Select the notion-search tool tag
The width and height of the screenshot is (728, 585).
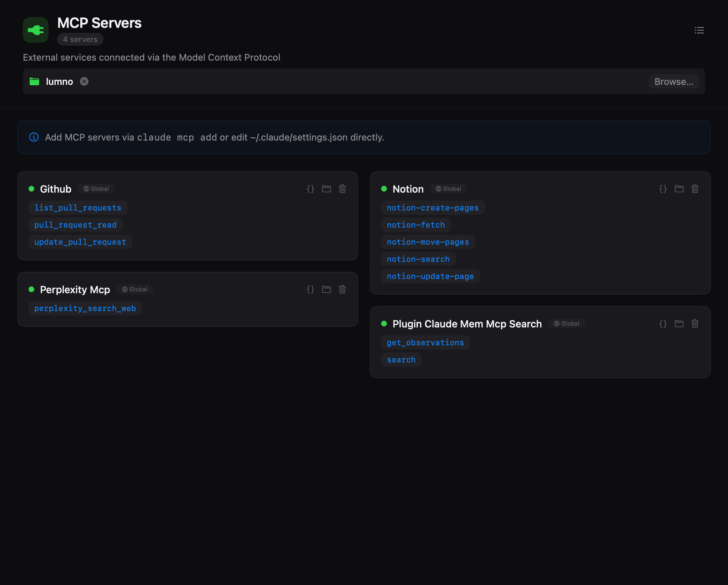coord(418,259)
